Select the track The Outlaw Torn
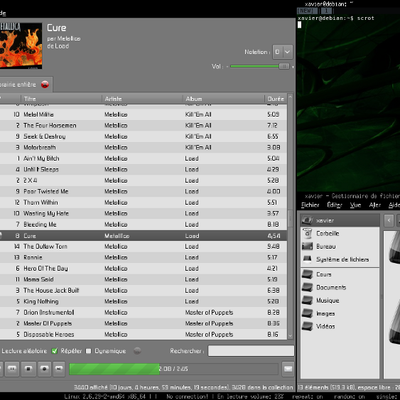Image resolution: width=400 pixels, height=400 pixels. (143, 246)
